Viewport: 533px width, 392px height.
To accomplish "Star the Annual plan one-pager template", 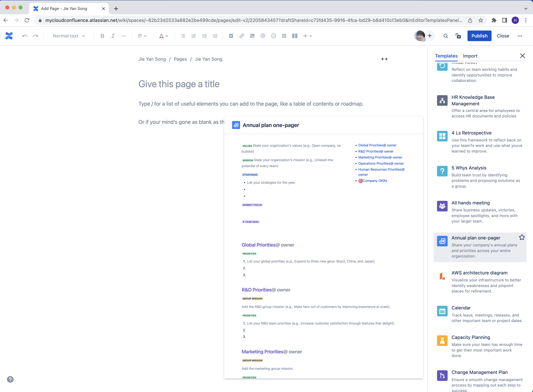I will (x=522, y=237).
